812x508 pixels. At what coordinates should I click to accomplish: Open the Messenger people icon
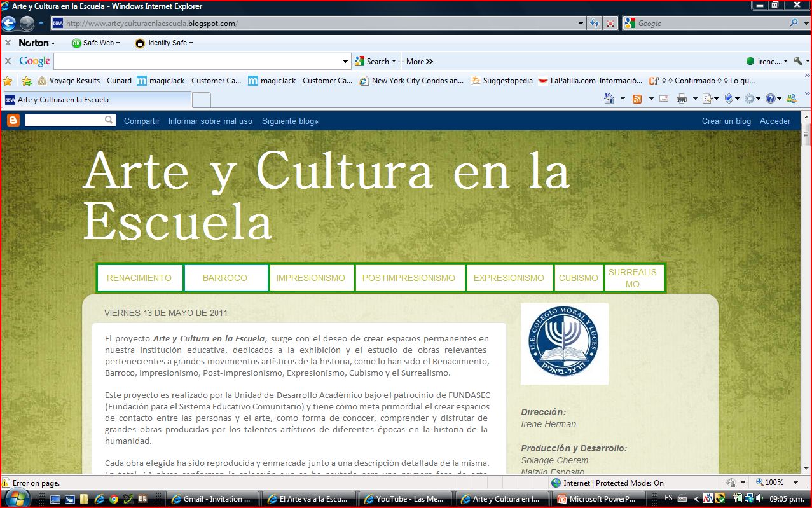(x=792, y=99)
